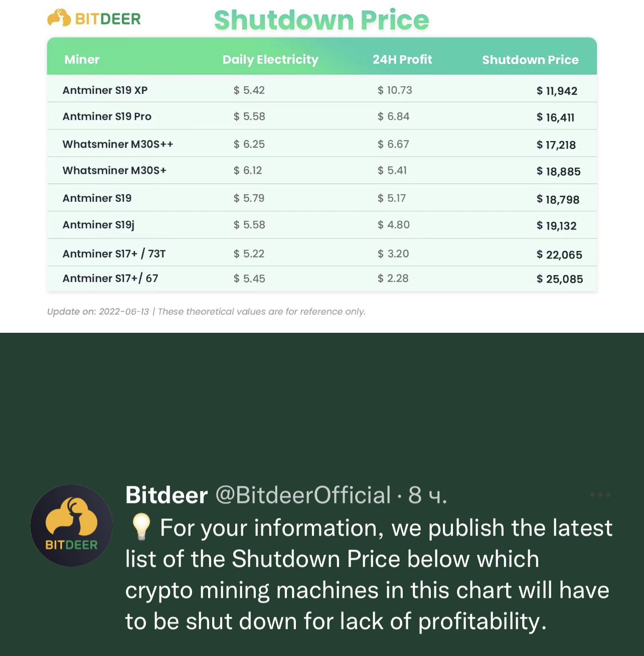Click the Antminer S17+ / 73T entry
Image resolution: width=644 pixels, height=656 pixels.
(114, 254)
